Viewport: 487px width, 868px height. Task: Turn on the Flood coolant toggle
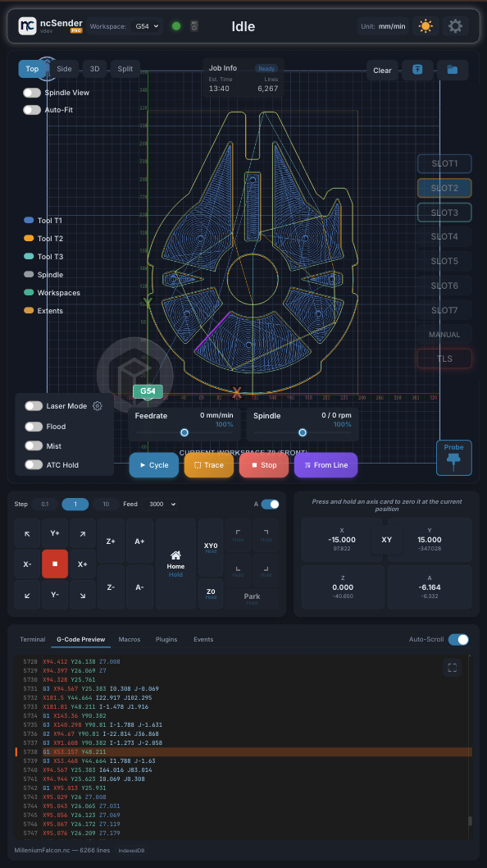coord(34,427)
